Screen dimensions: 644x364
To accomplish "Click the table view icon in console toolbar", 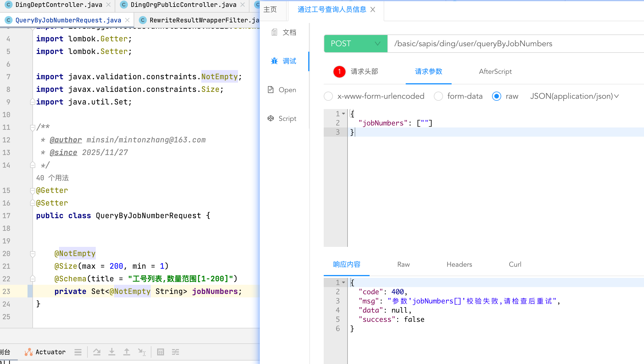I will click(161, 352).
